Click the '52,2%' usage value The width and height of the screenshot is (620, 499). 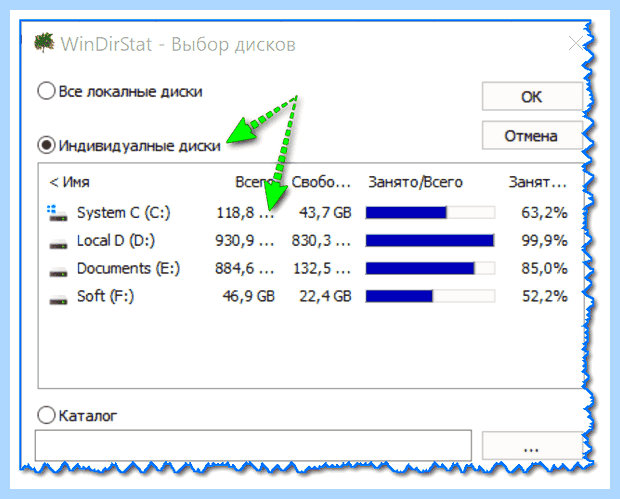[544, 296]
